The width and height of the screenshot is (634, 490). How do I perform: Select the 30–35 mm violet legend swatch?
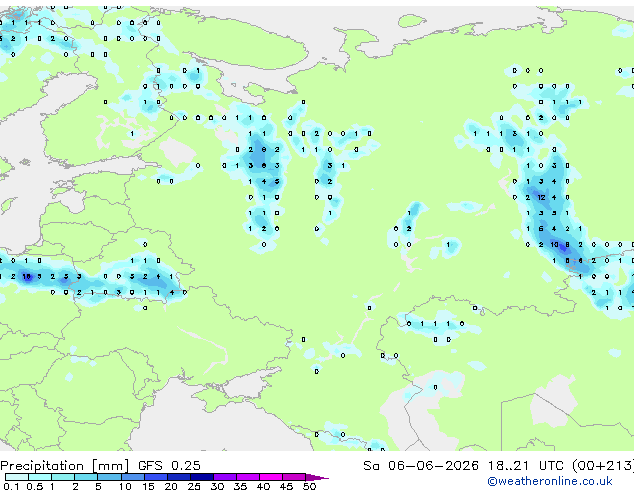point(225,477)
